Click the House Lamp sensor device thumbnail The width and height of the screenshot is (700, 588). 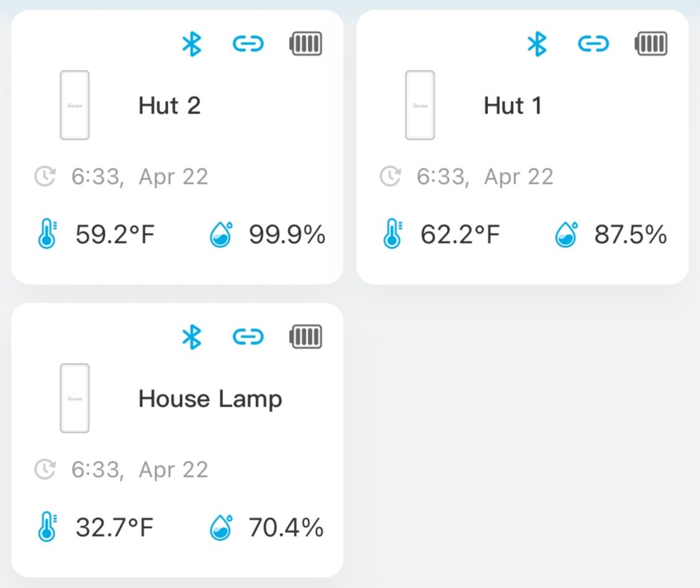[x=74, y=398]
